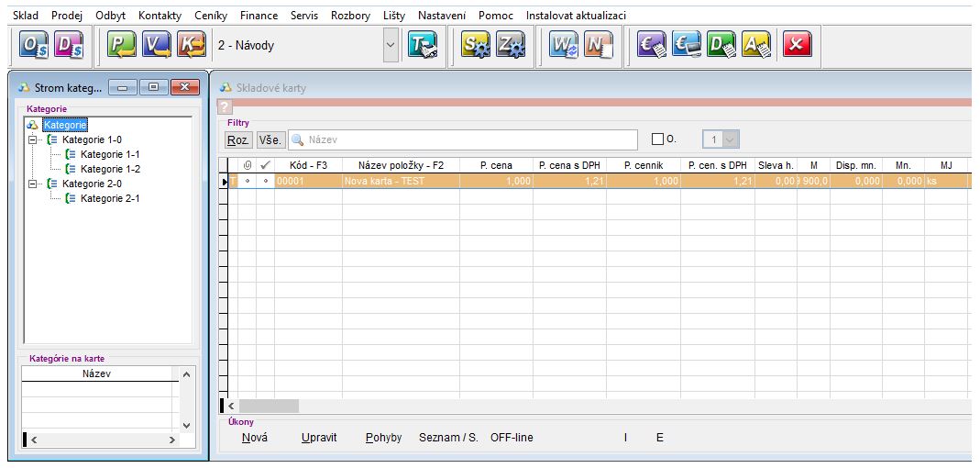The height and width of the screenshot is (468, 980).
Task: Click the 'Vše.' filter button
Action: [x=270, y=139]
